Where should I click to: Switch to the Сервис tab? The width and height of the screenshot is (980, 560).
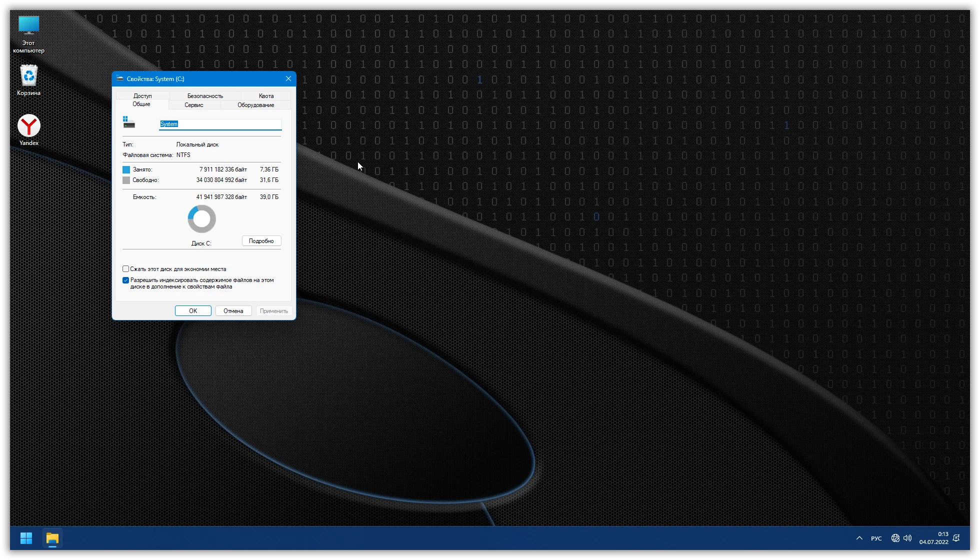(x=193, y=105)
